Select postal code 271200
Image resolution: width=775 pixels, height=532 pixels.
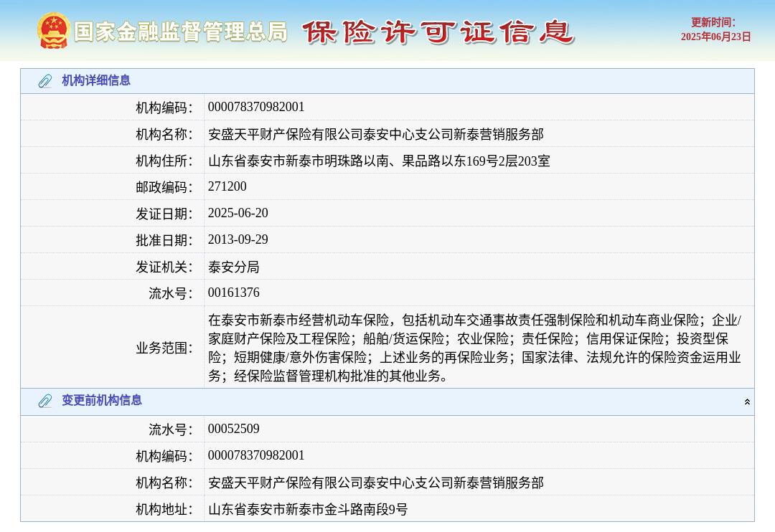(227, 186)
